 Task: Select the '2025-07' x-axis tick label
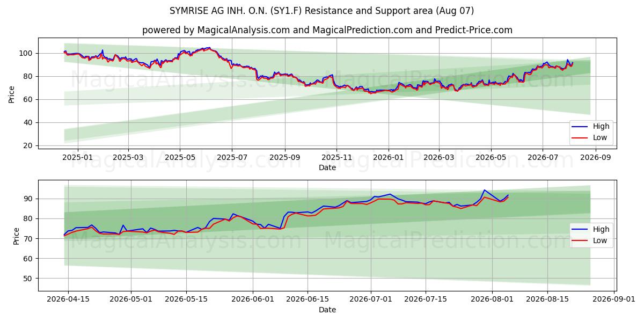coord(232,157)
